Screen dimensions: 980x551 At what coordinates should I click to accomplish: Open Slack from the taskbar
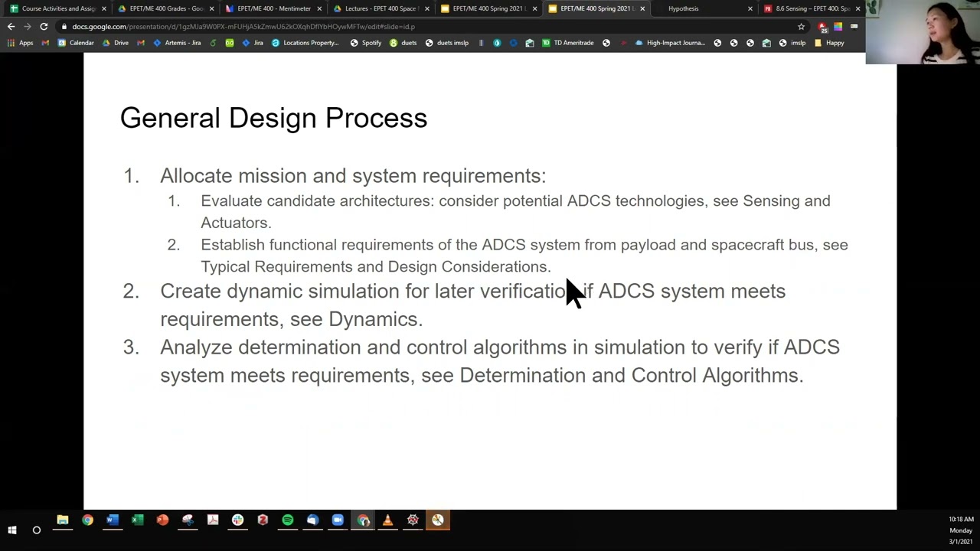(237, 520)
